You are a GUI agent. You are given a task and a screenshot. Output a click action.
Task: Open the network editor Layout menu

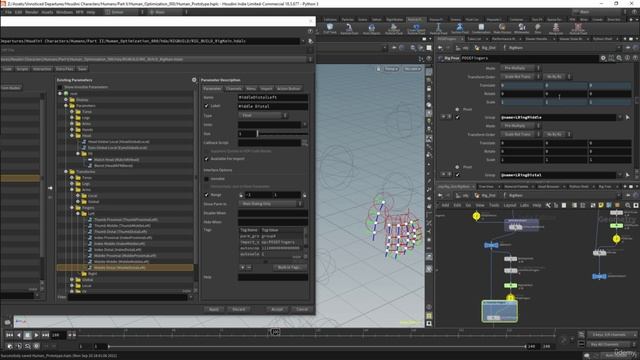pyautogui.click(x=510, y=205)
